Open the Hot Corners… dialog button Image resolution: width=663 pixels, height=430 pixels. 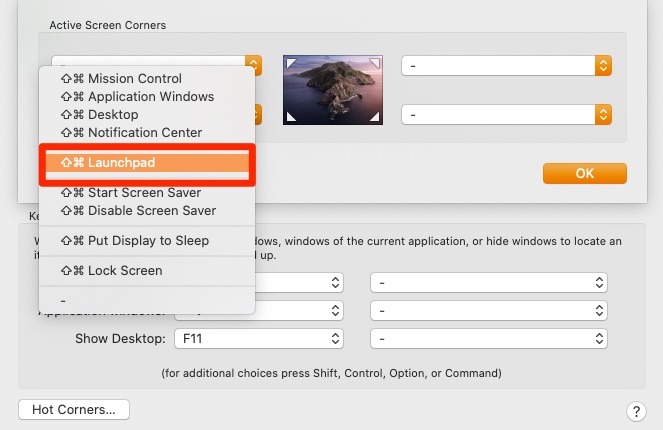(x=74, y=409)
